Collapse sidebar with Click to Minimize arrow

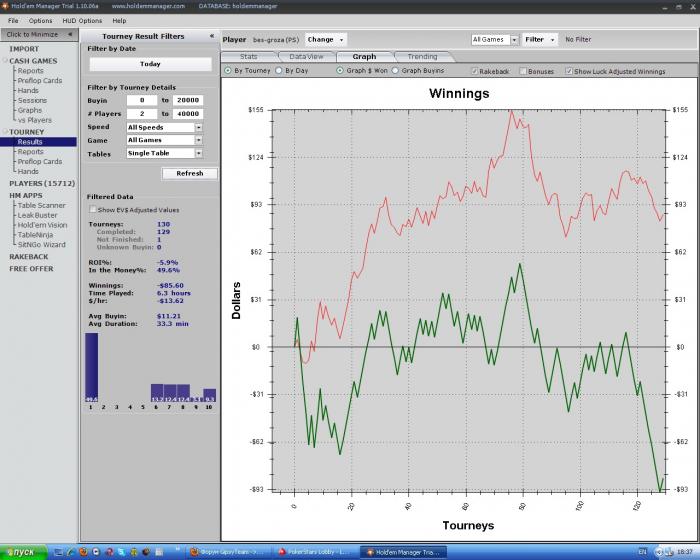(x=70, y=34)
